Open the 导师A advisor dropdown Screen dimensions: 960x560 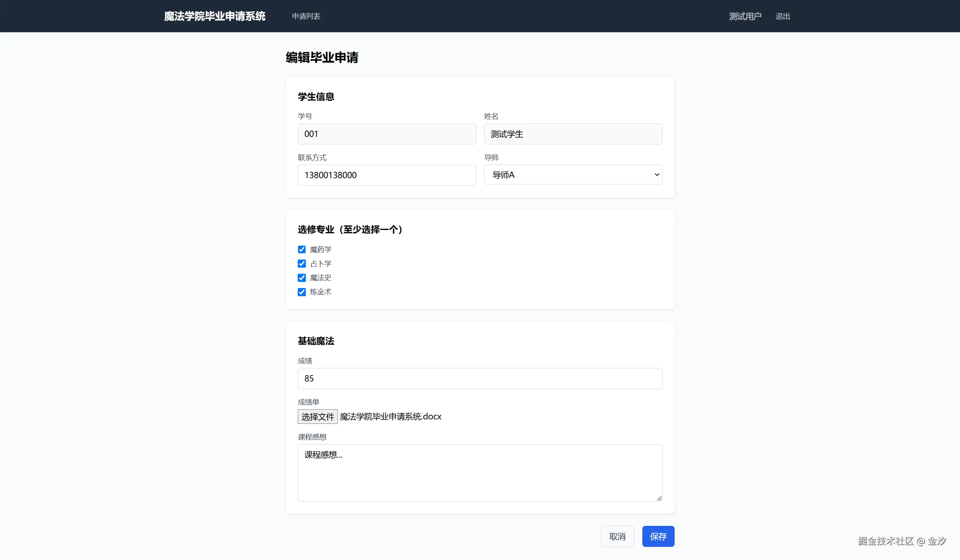(573, 175)
